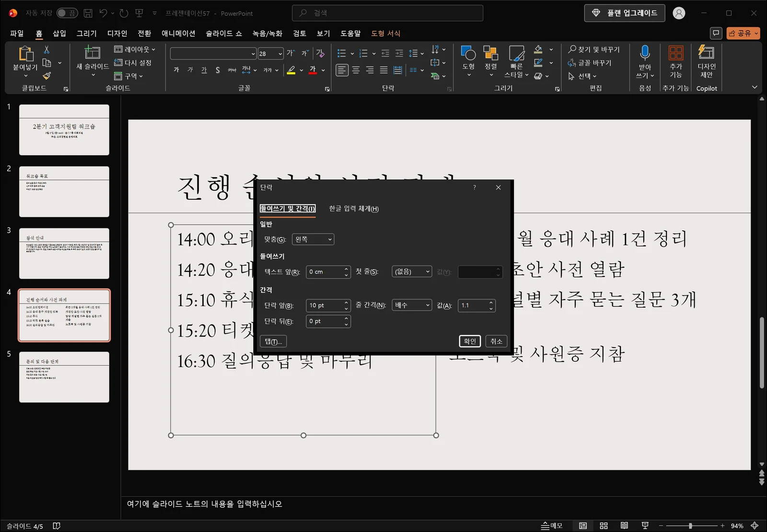Expand the font size dropdown
Screen dimensions: 767x532
tap(280, 54)
